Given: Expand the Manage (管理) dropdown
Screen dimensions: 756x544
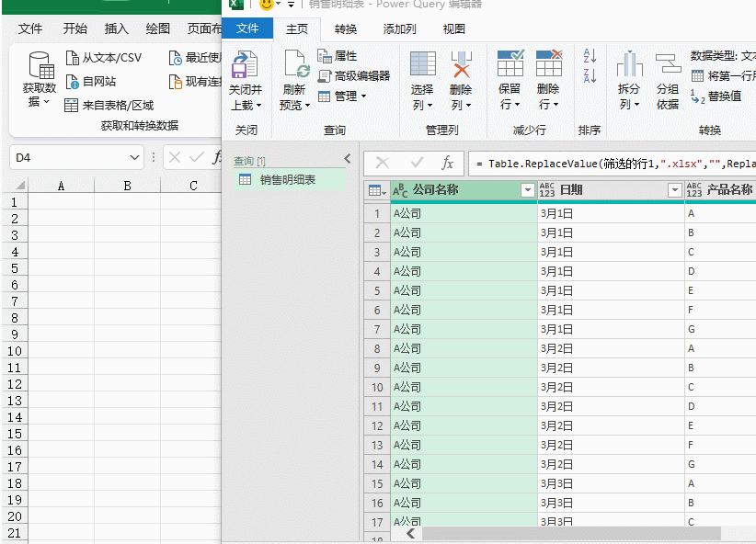Looking at the screenshot, I should coord(363,96).
